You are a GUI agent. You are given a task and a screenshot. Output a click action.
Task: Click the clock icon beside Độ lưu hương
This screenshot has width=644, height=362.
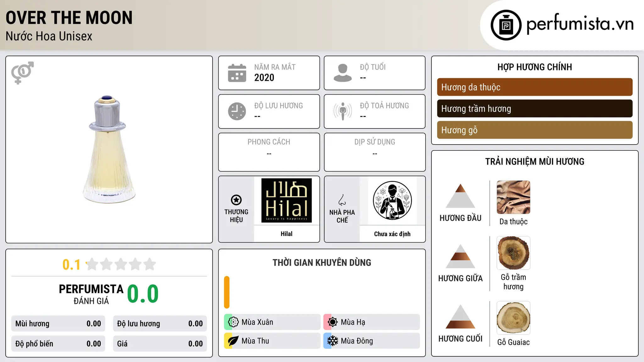coord(237,111)
